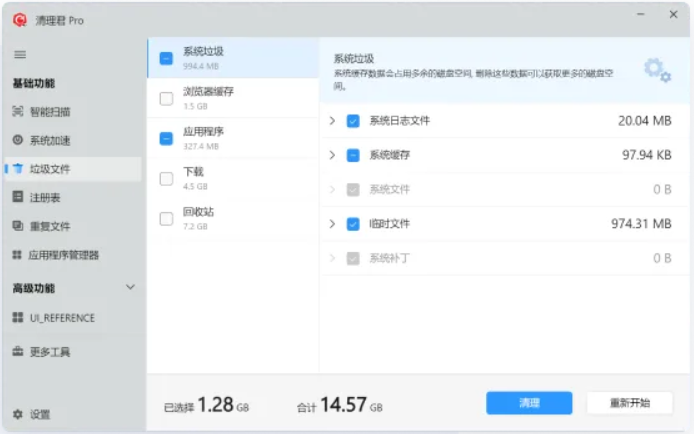Click the 基础功能 section heading
The height and width of the screenshot is (434, 694).
34,83
